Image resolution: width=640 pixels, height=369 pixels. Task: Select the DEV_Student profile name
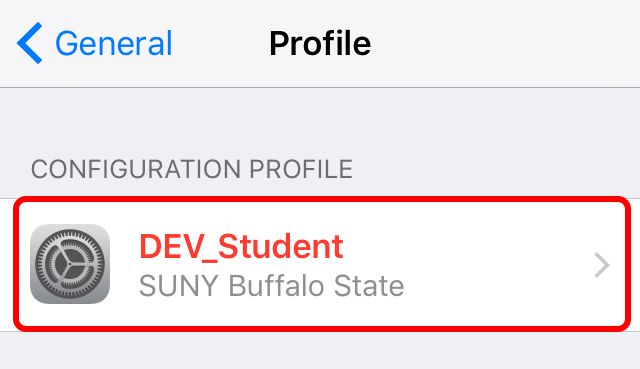pyautogui.click(x=241, y=247)
